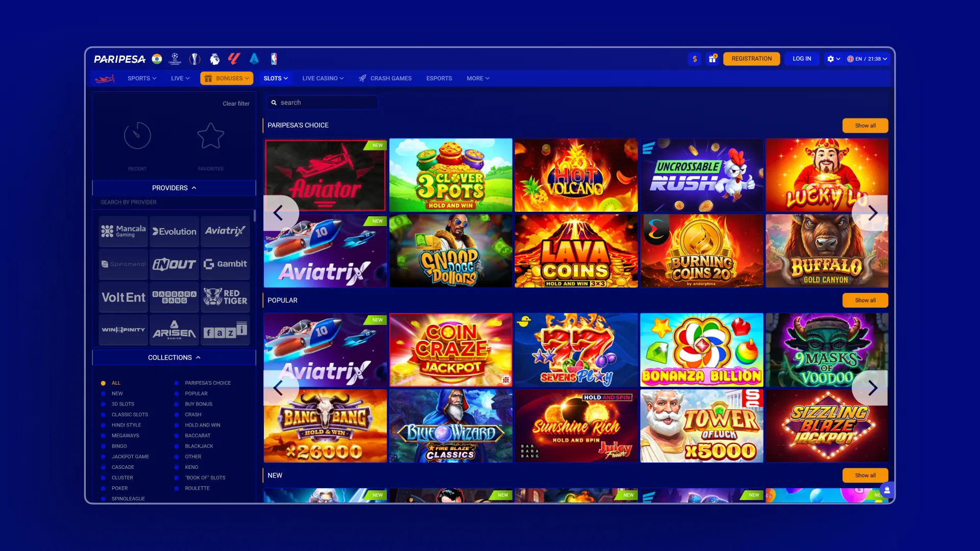The height and width of the screenshot is (551, 980).
Task: Open the Tower of Luck game
Action: pos(702,426)
